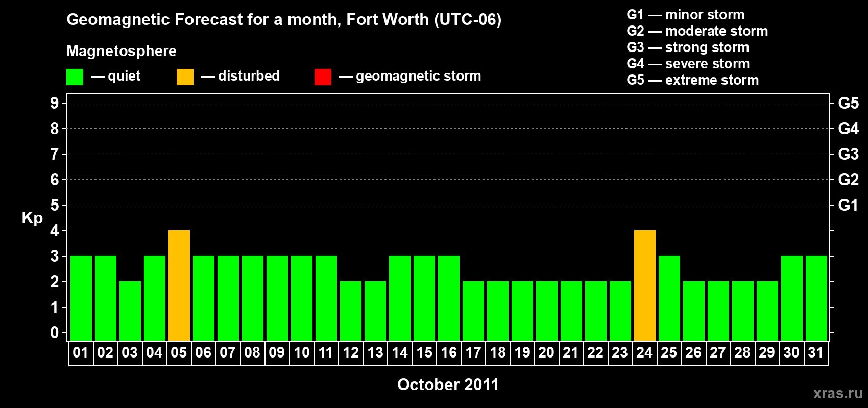Click day label 30 on x-axis
Screen dimensions: 868x408
click(x=791, y=352)
